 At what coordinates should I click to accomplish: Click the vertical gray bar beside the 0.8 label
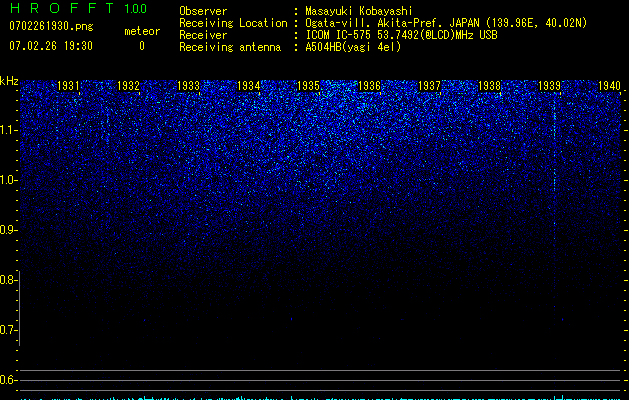pos(20,308)
